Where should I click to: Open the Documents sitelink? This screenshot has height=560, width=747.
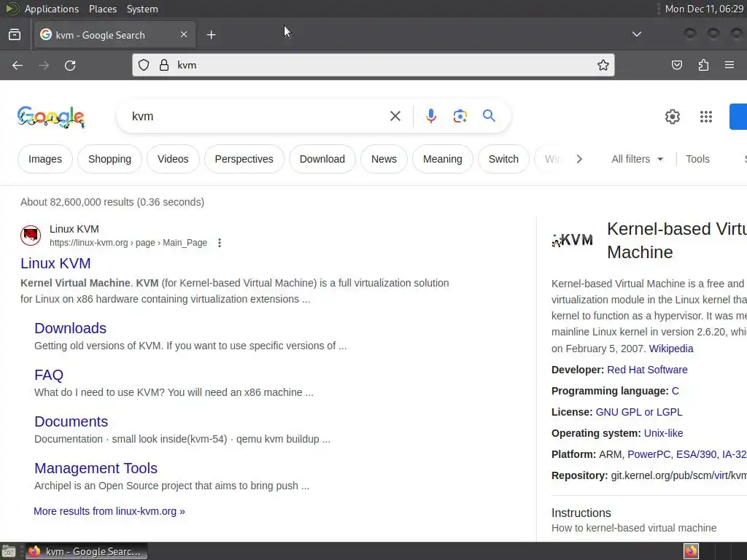click(x=71, y=421)
